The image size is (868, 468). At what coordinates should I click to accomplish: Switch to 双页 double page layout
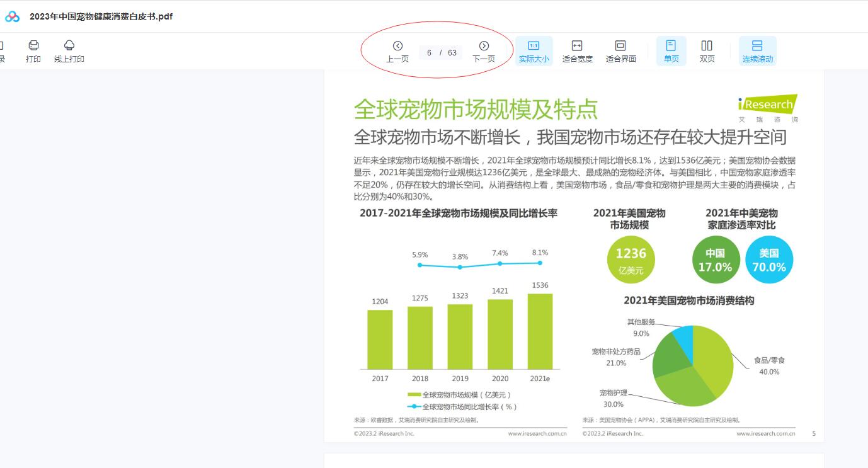707,51
